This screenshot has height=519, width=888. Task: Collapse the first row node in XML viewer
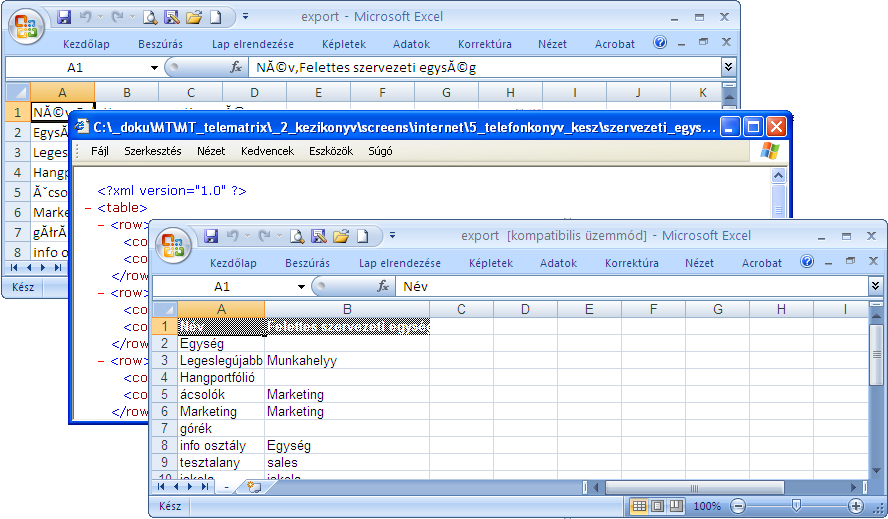(x=101, y=225)
